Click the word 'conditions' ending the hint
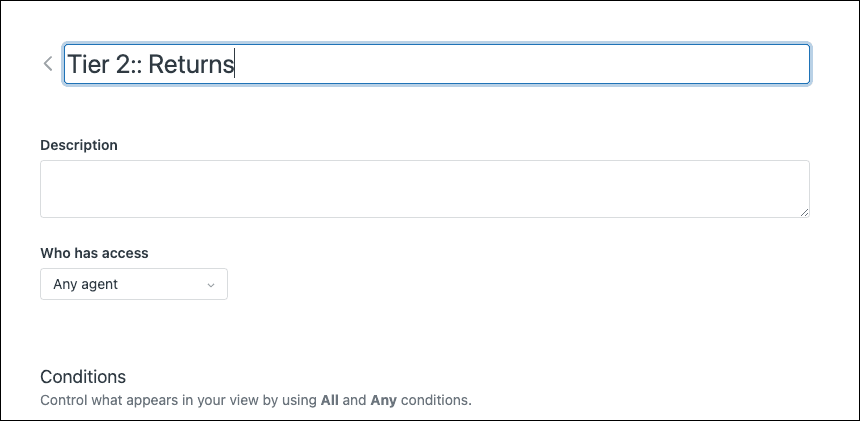860x421 pixels. pos(436,401)
